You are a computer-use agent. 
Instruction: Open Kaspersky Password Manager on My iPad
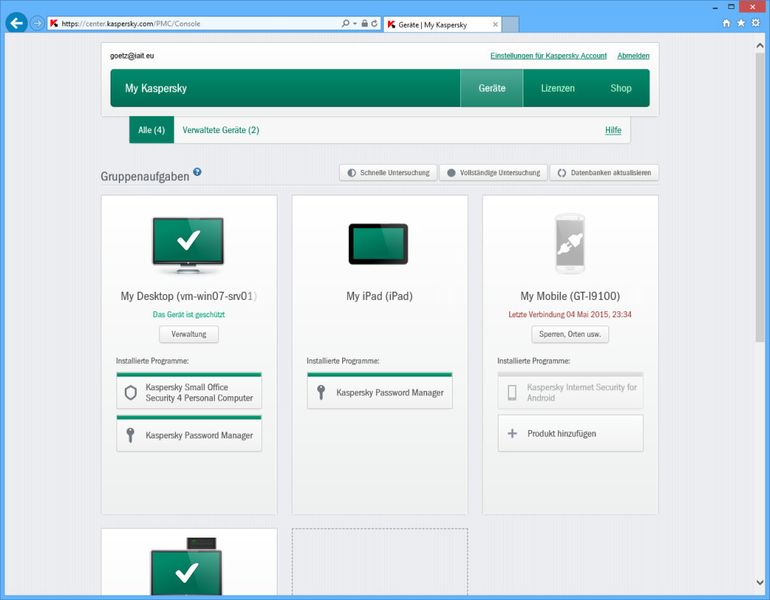pos(380,391)
